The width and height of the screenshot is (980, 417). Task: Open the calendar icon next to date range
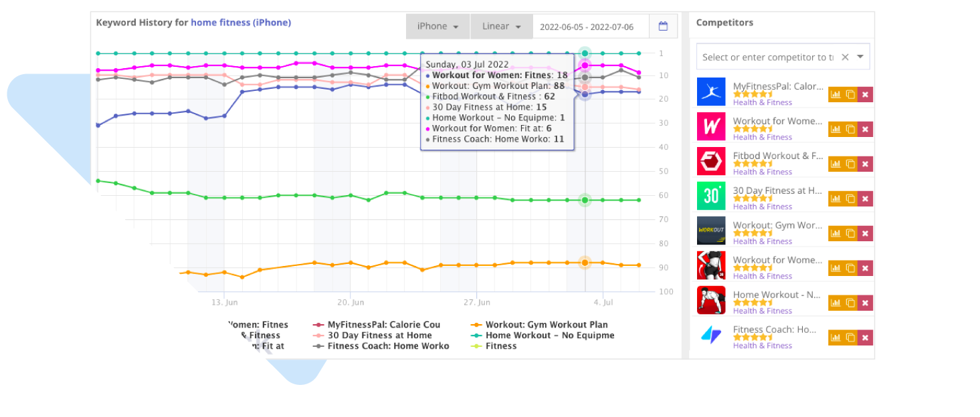[662, 26]
